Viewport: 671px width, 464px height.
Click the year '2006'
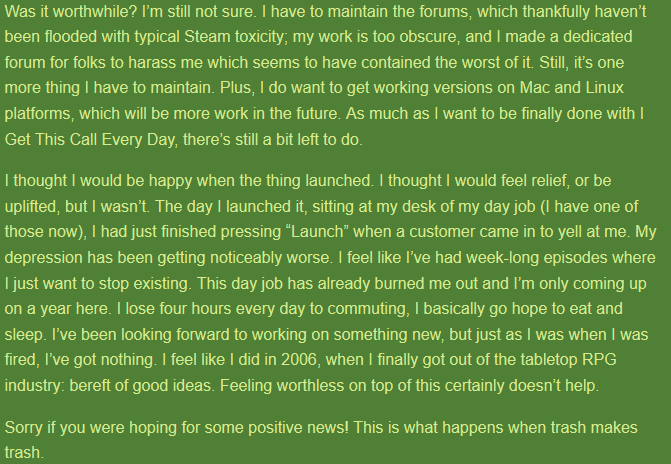click(x=300, y=360)
